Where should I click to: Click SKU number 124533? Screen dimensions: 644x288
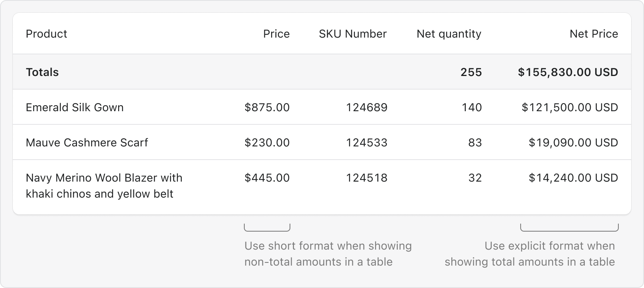367,142
